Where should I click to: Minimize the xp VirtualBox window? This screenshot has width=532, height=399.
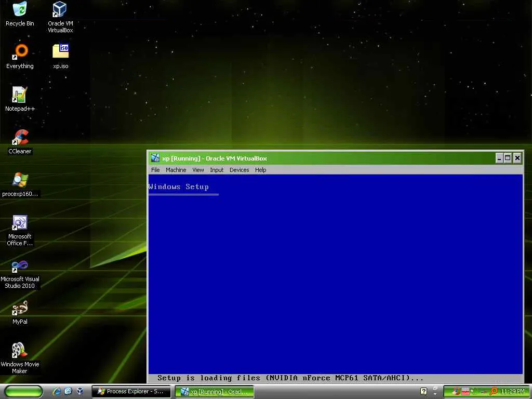499,158
